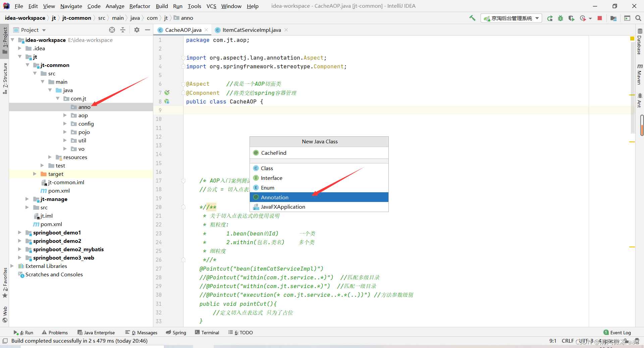Click the gutter icon on line 8
This screenshot has height=348, width=644.
pos(167,101)
